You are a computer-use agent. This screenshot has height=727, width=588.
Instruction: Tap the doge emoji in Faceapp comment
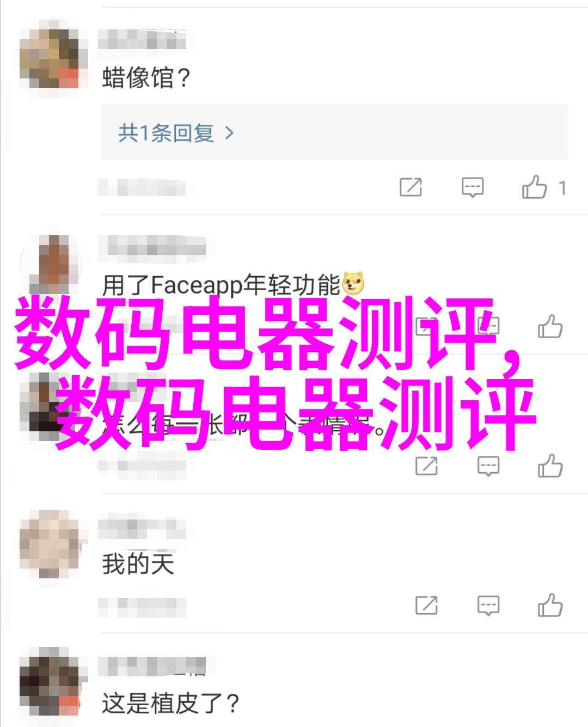click(x=353, y=284)
